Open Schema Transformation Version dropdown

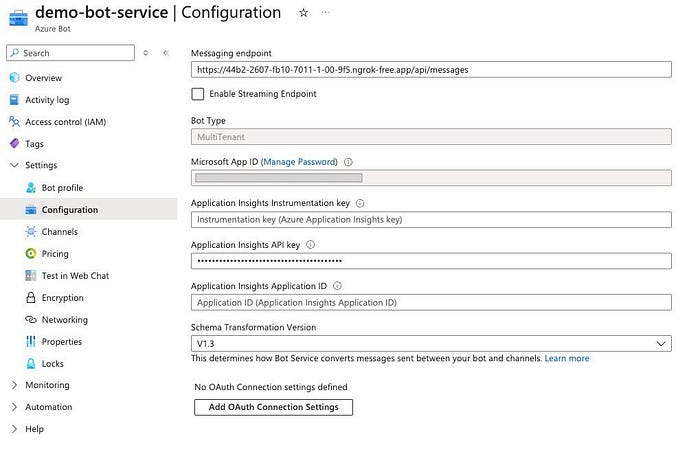point(431,343)
